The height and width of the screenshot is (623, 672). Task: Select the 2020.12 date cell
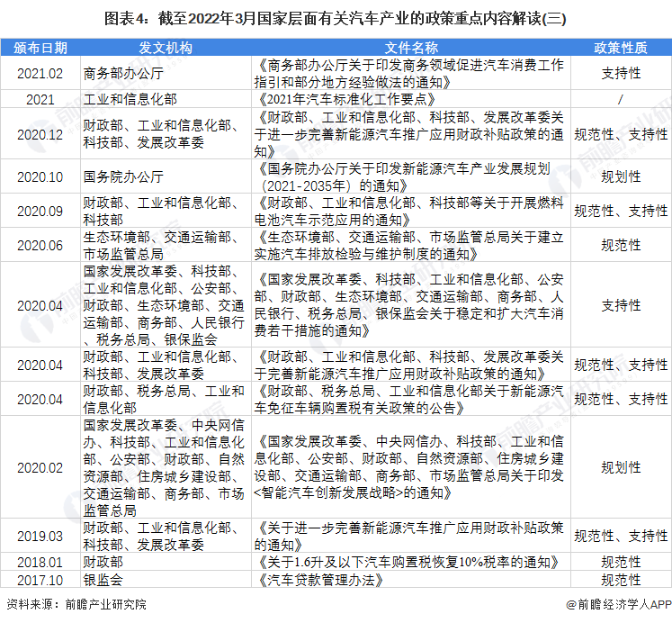(40, 134)
